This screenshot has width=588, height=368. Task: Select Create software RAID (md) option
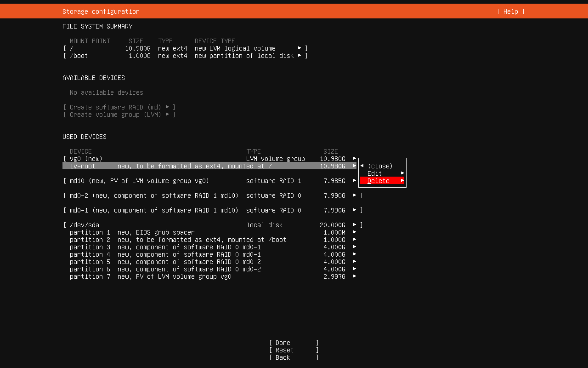point(119,107)
